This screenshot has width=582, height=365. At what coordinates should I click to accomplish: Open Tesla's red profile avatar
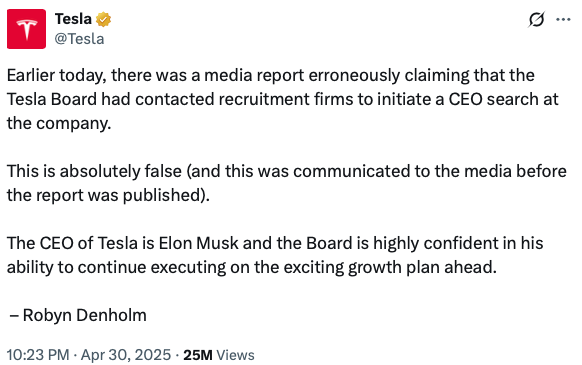26,29
